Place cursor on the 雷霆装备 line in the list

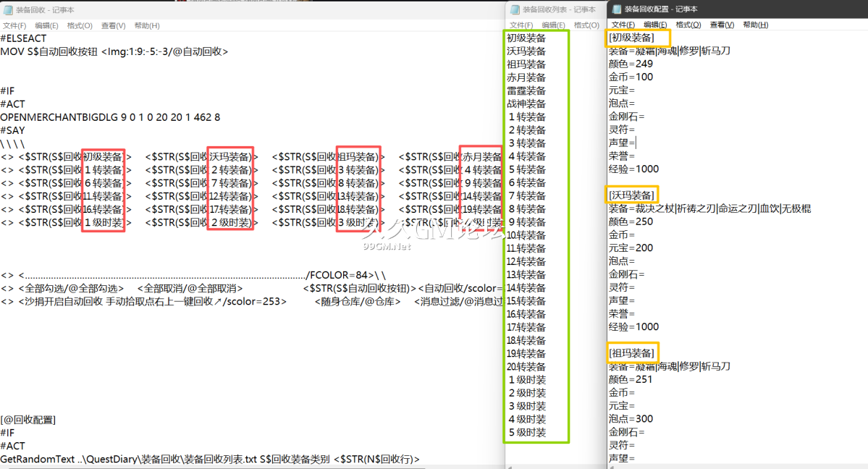click(x=526, y=90)
